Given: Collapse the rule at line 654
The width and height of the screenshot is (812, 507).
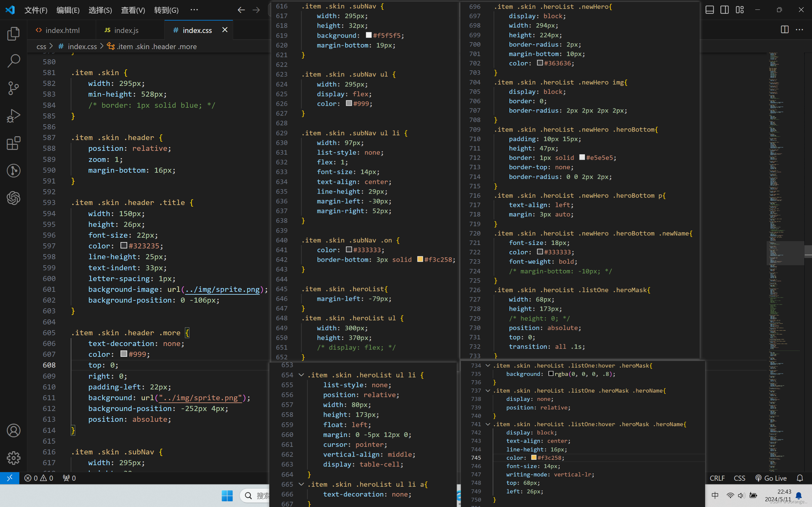Looking at the screenshot, I should point(301,375).
